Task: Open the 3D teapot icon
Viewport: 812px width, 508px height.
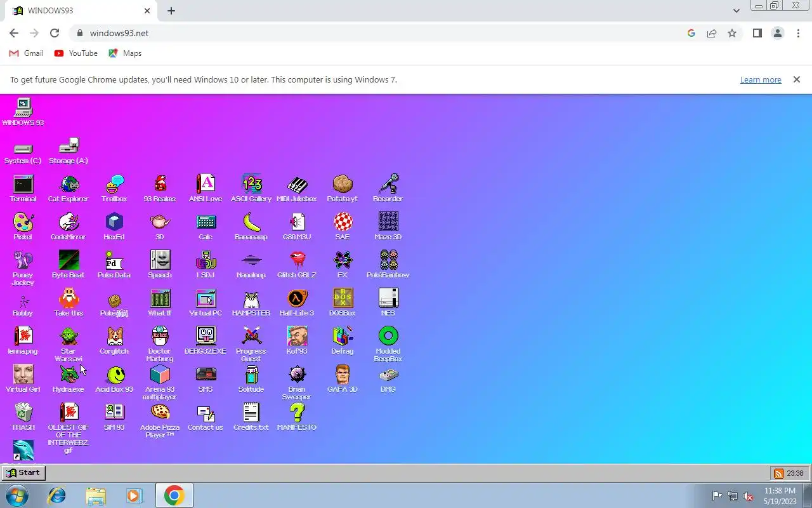Action: [x=160, y=227]
